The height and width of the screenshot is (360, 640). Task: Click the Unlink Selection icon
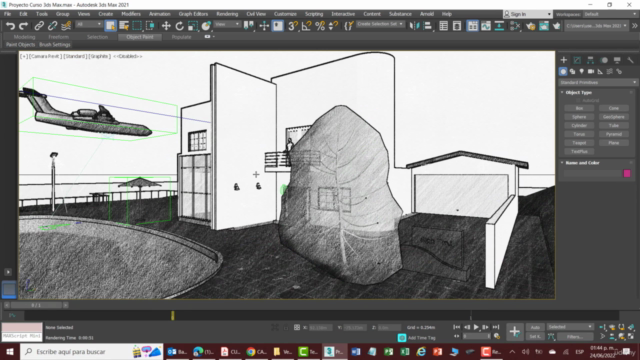[52, 26]
